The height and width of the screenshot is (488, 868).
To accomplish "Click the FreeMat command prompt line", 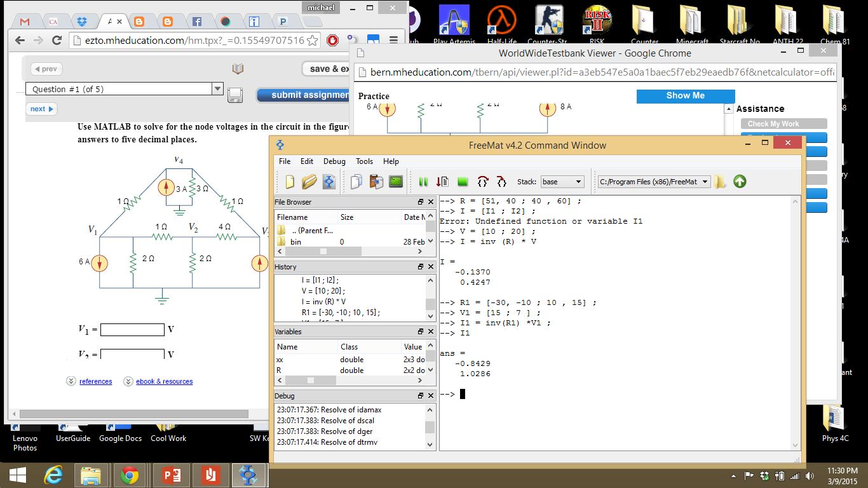I will 616,394.
